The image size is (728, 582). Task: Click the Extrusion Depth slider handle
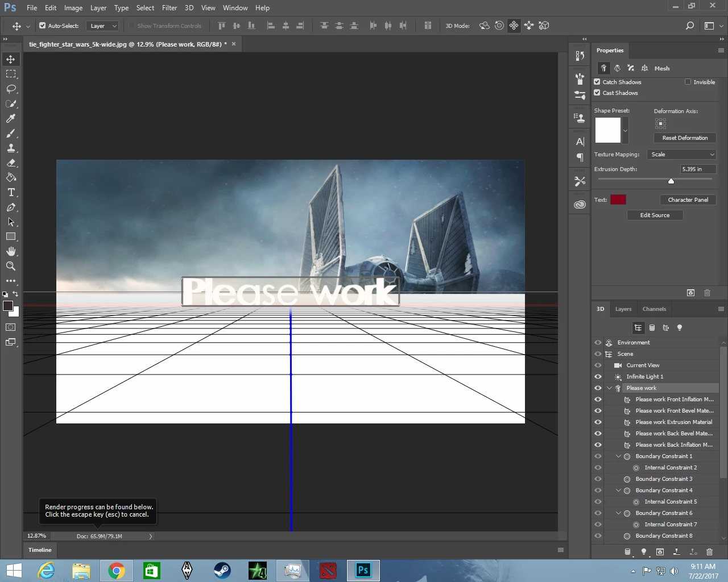point(671,181)
